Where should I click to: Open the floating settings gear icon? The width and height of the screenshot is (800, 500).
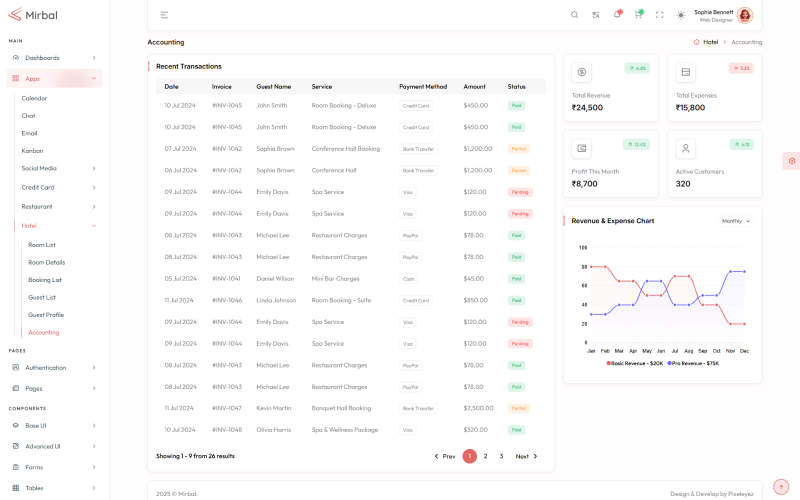tap(792, 161)
